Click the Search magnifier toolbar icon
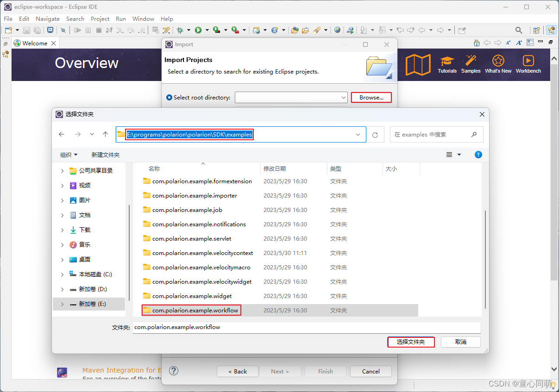Viewport: 559px width, 392px height. pyautogui.click(x=519, y=30)
